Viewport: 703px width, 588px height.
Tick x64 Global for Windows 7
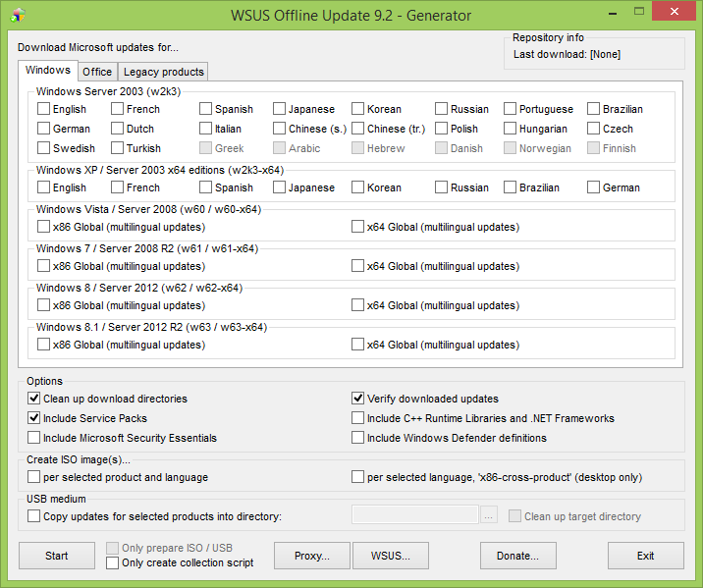click(358, 266)
